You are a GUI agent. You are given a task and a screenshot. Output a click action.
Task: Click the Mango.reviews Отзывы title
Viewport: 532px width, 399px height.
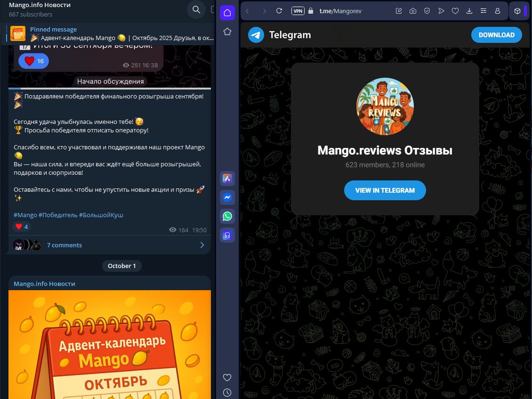click(385, 150)
